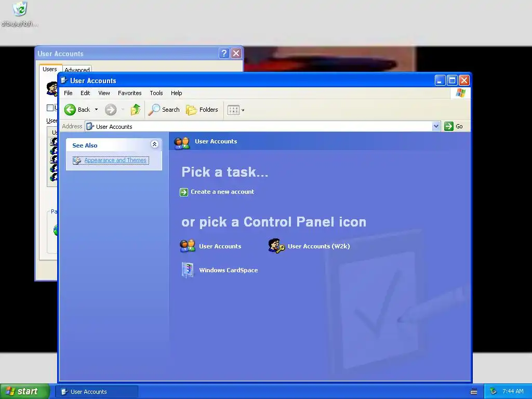Click the User Accounts (W2k) label
The image size is (532, 399).
tap(318, 246)
